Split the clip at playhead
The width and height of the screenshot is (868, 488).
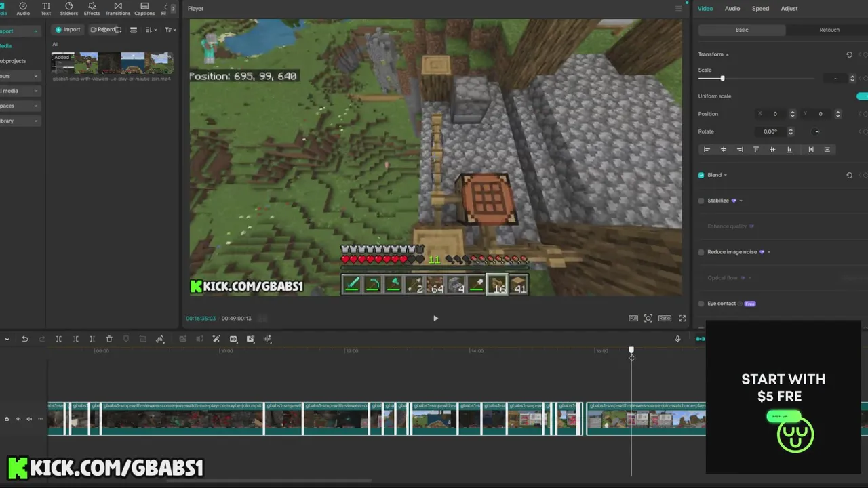(58, 339)
